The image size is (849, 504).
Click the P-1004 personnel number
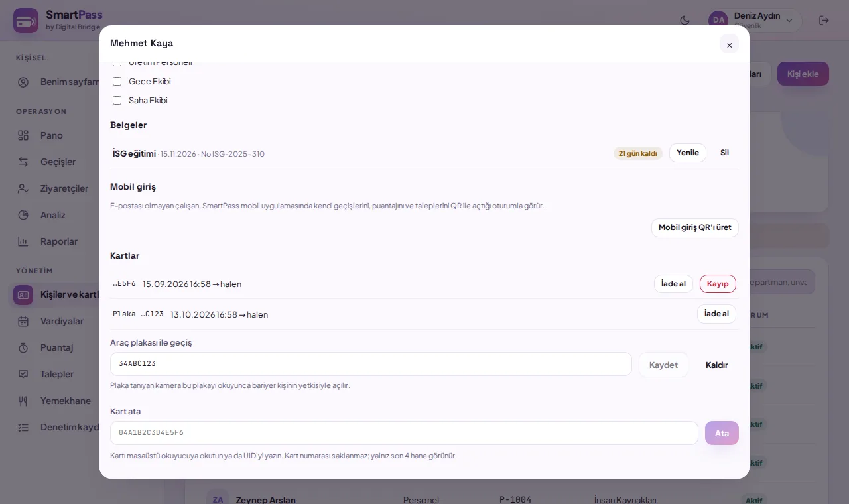tap(515, 499)
